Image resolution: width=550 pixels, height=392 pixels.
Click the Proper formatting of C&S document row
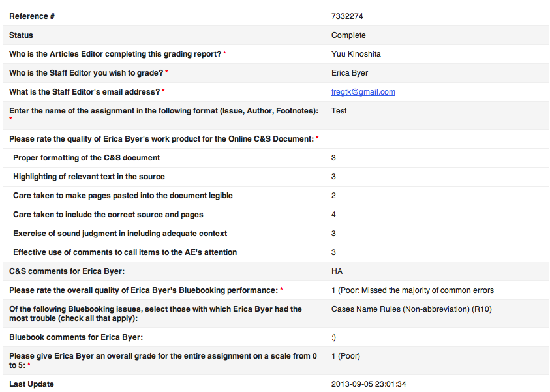tap(276, 158)
